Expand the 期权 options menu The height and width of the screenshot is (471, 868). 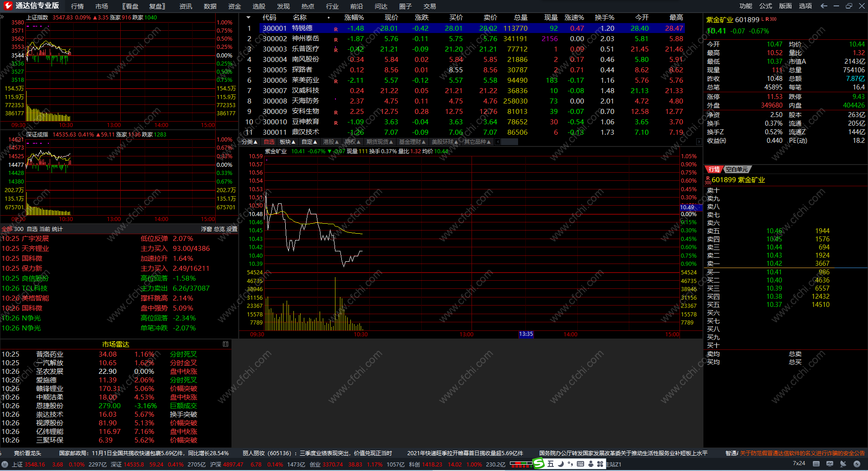pos(353,142)
